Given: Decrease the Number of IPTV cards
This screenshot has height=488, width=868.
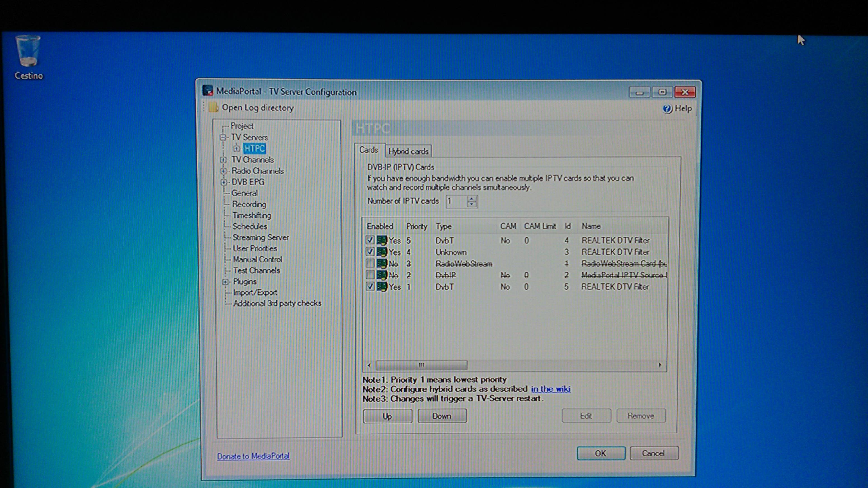Looking at the screenshot, I should coord(472,204).
